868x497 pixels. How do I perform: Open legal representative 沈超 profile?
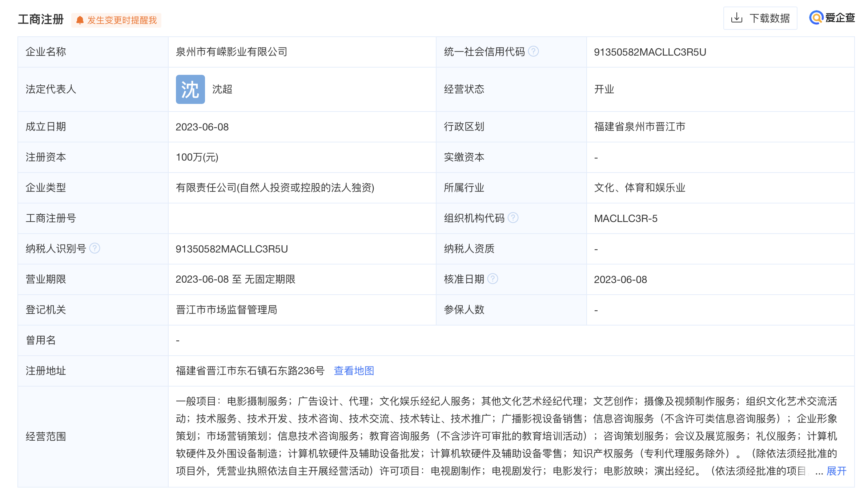222,89
